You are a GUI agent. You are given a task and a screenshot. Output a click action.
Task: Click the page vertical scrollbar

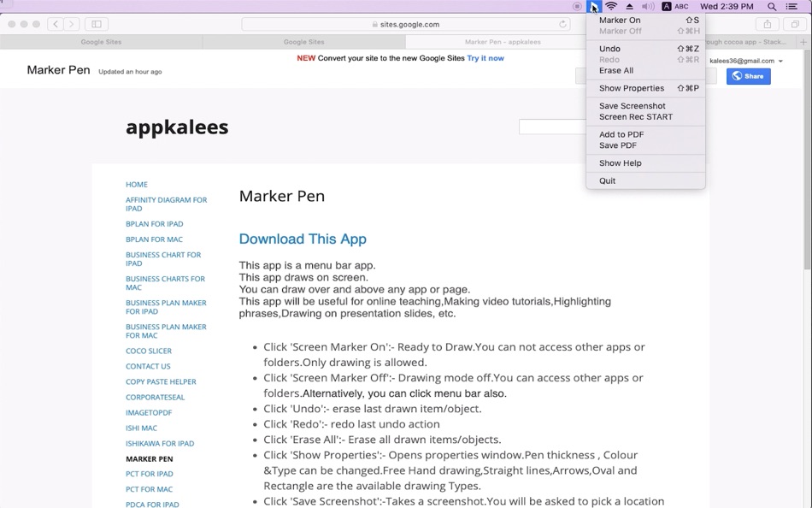click(808, 161)
